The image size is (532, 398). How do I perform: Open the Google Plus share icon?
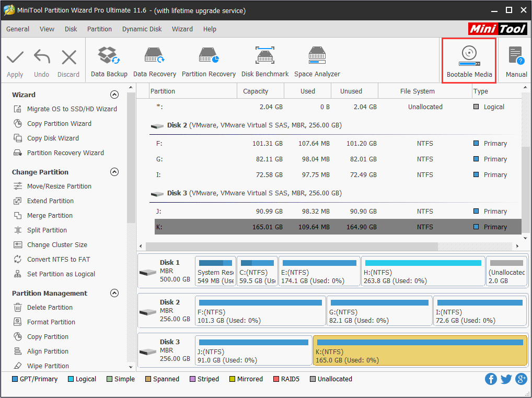coord(521,379)
